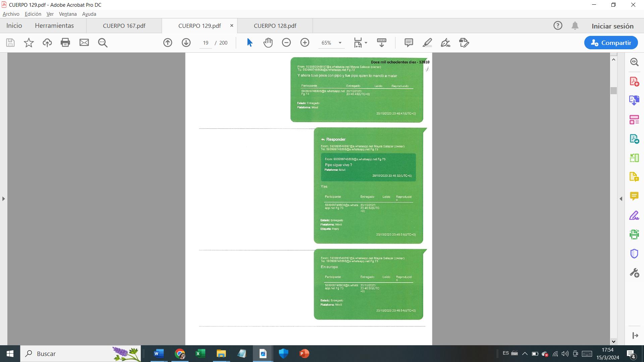Open the zoom percentage dropdown
Viewport: 644px width, 362px height.
tap(340, 43)
